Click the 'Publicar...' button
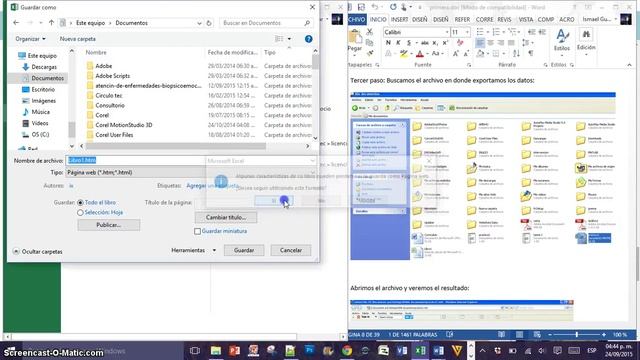Viewport: 640px width, 360px height. click(x=109, y=225)
